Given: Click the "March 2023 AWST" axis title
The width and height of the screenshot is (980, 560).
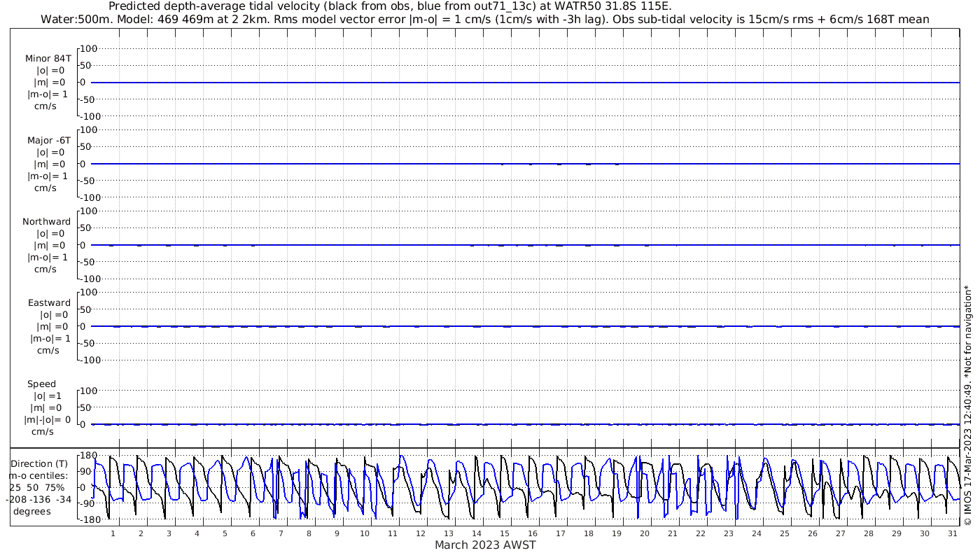Looking at the screenshot, I should click(485, 545).
